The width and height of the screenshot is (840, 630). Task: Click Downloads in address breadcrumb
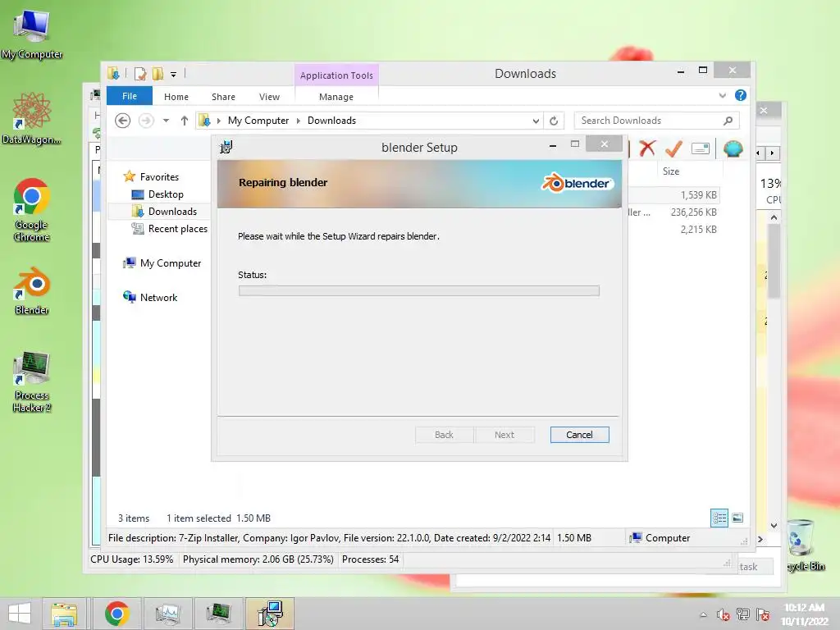pyautogui.click(x=331, y=121)
